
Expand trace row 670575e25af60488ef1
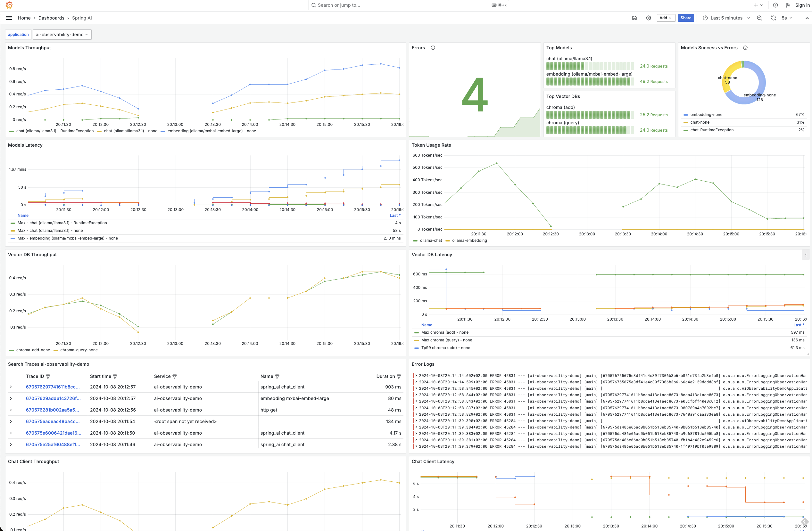(x=11, y=445)
